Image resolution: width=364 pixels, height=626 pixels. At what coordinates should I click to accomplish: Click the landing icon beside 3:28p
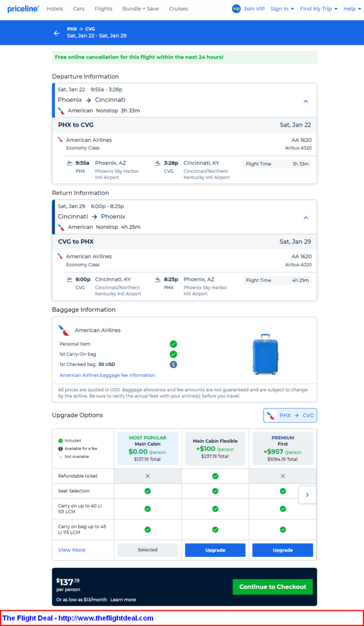click(158, 163)
